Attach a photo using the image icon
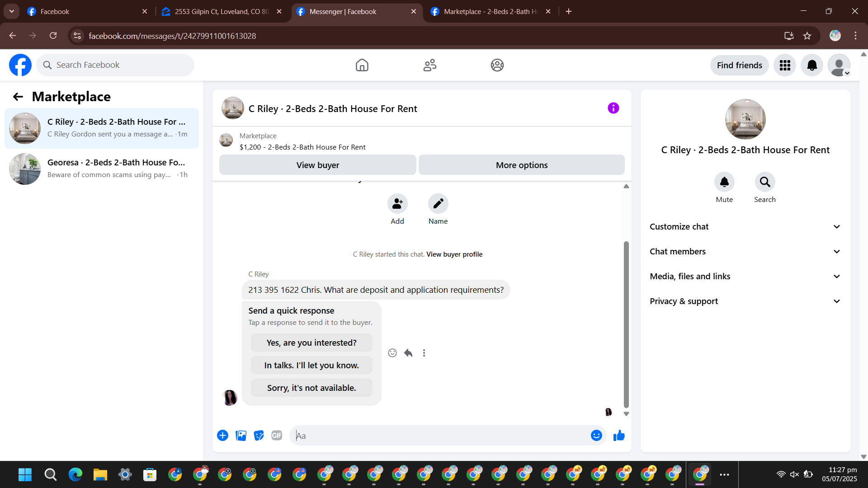Viewport: 868px width, 488px height. click(x=241, y=436)
